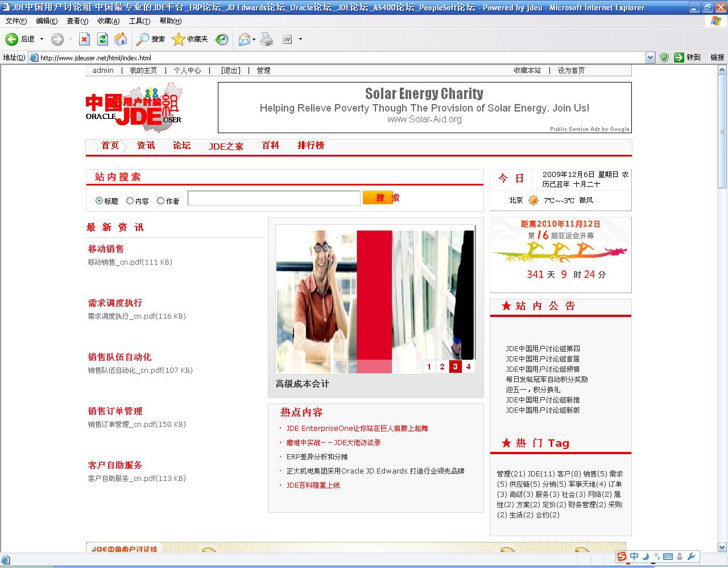Click the user account icon on IME bar
Viewport: 728px width, 568px height.
(x=680, y=557)
